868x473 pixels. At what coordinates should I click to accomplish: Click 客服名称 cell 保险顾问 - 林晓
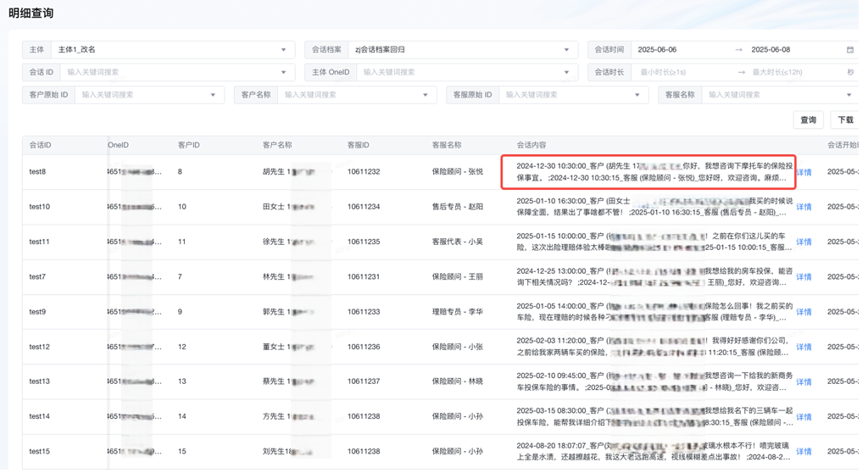pyautogui.click(x=457, y=381)
